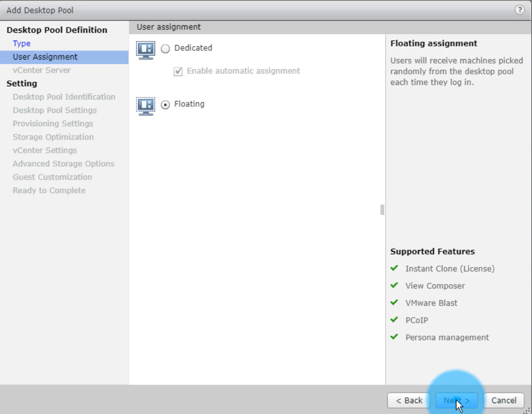Click the Persona management green checkmark

(x=394, y=337)
